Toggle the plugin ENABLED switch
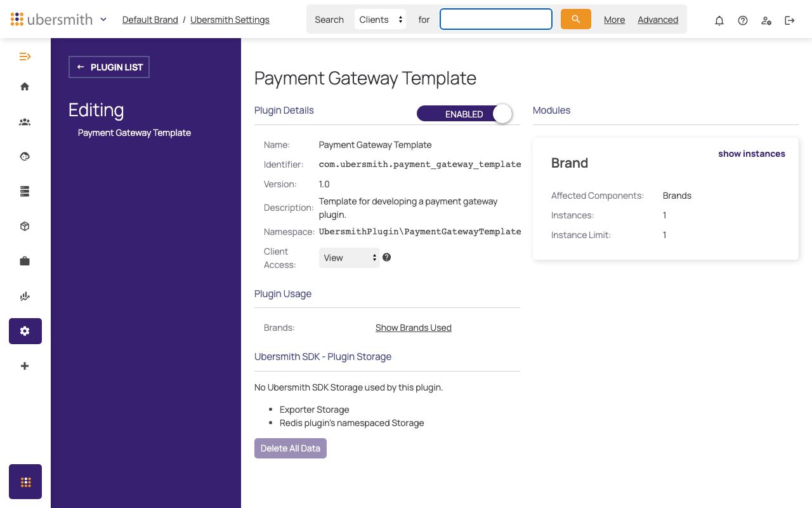812x508 pixels. tap(464, 114)
